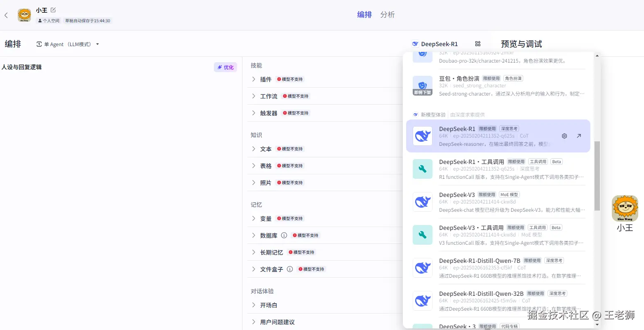Click the 深度思考 tag on DeepSeek-R1
The width and height of the screenshot is (644, 330).
(x=509, y=129)
